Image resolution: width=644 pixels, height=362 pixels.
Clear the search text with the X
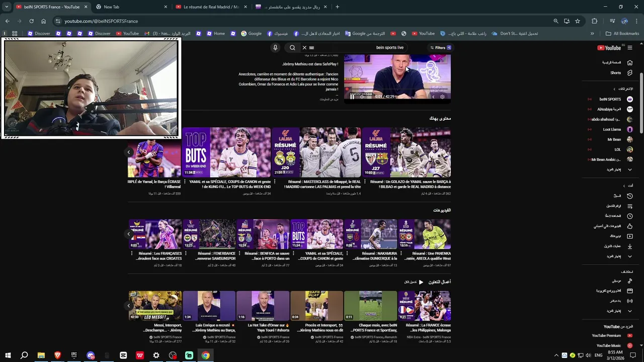point(304,48)
